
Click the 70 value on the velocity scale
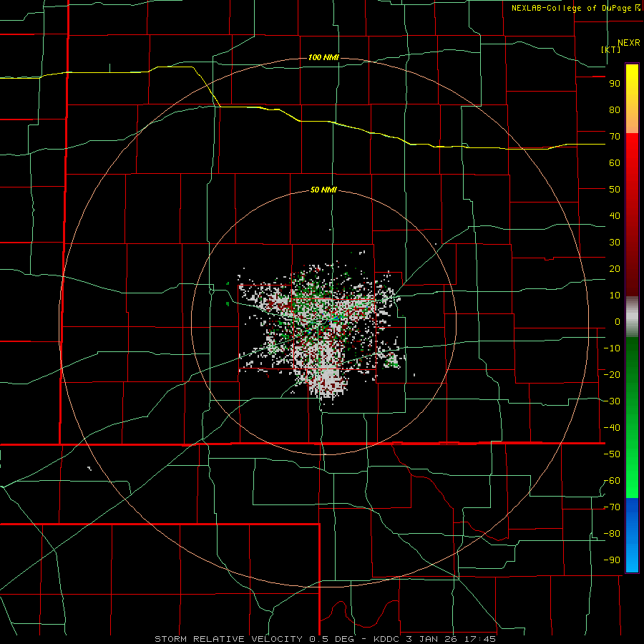pos(615,137)
